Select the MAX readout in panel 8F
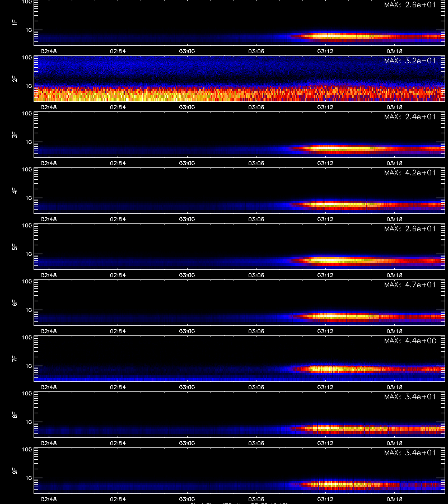This screenshot has height=504, width=448. click(410, 396)
